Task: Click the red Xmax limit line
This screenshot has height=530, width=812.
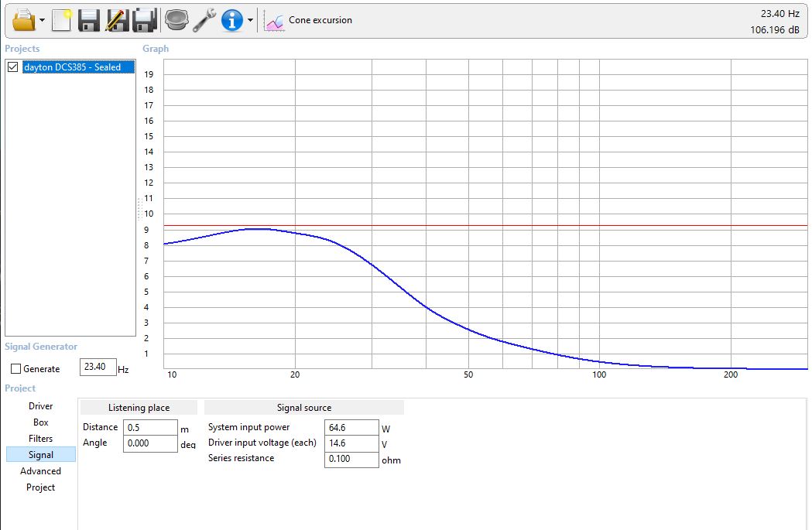Action: coord(486,226)
